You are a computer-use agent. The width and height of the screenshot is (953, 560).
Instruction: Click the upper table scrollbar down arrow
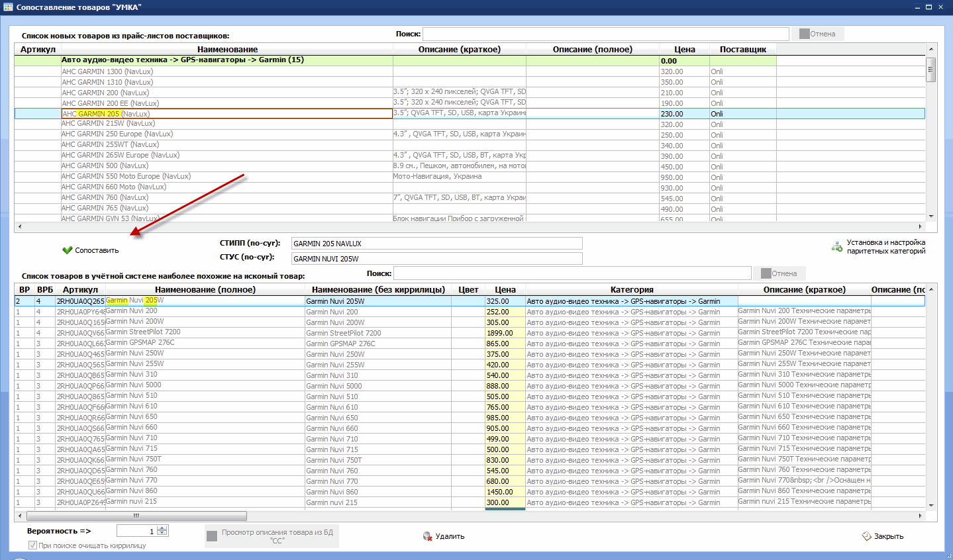(x=931, y=216)
